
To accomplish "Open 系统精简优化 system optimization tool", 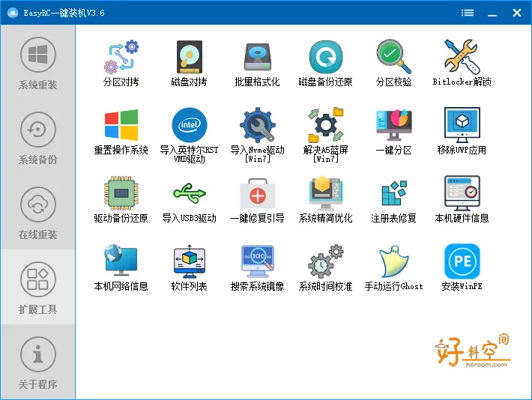I will [x=325, y=200].
